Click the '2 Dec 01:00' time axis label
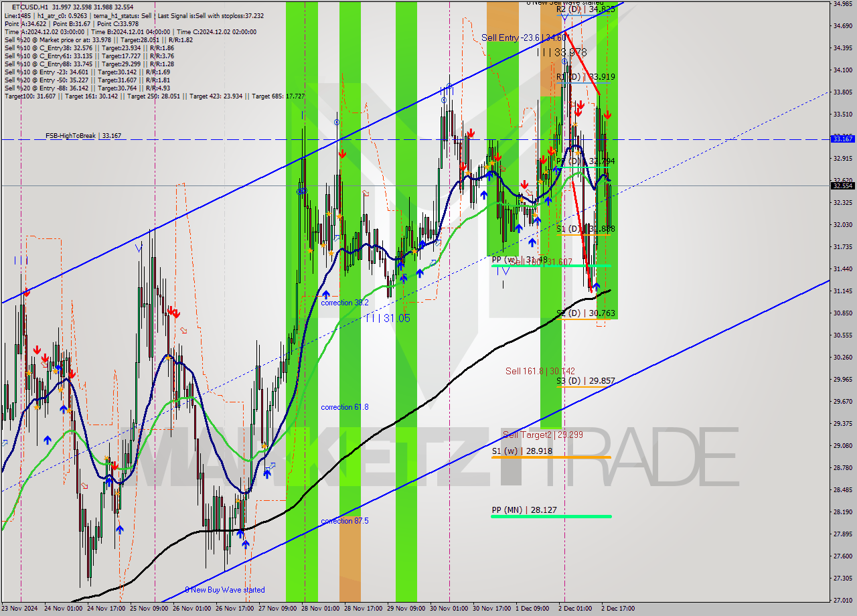The image size is (857, 616). pos(576,609)
